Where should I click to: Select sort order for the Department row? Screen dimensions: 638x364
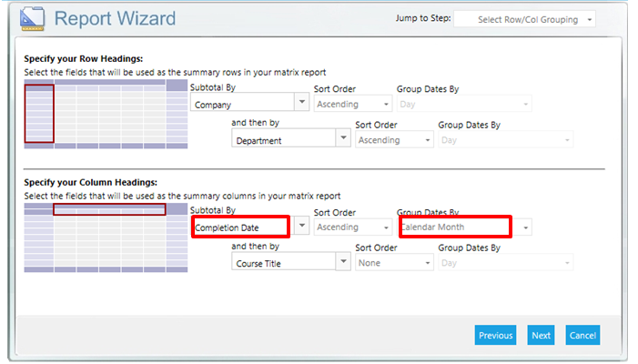pos(393,140)
